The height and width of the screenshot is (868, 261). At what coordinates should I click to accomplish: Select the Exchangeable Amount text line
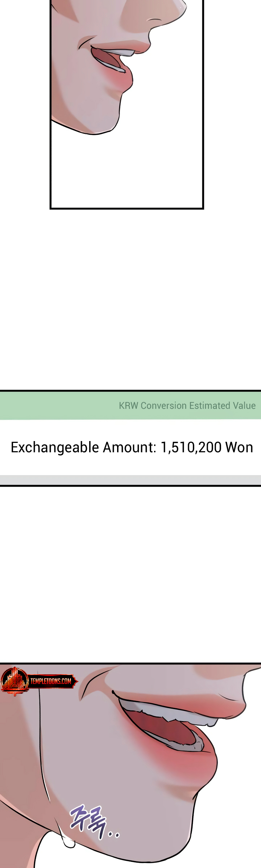click(132, 448)
